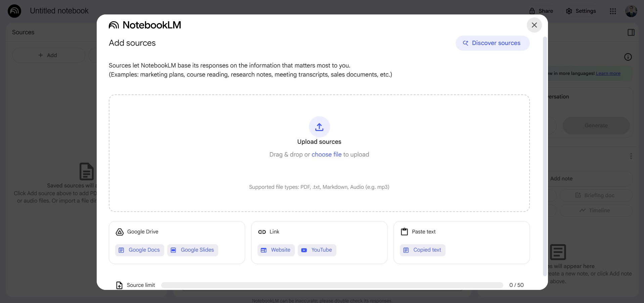
Task: Close the Add sources dialog
Action: [x=534, y=25]
